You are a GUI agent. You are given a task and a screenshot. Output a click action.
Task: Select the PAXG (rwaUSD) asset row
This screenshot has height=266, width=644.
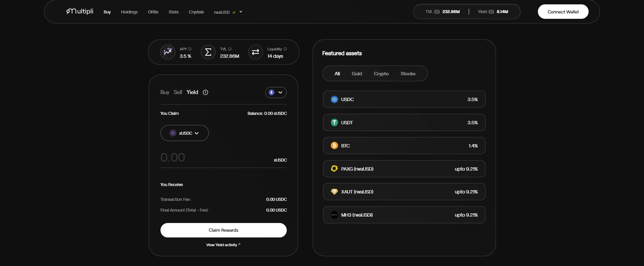404,169
